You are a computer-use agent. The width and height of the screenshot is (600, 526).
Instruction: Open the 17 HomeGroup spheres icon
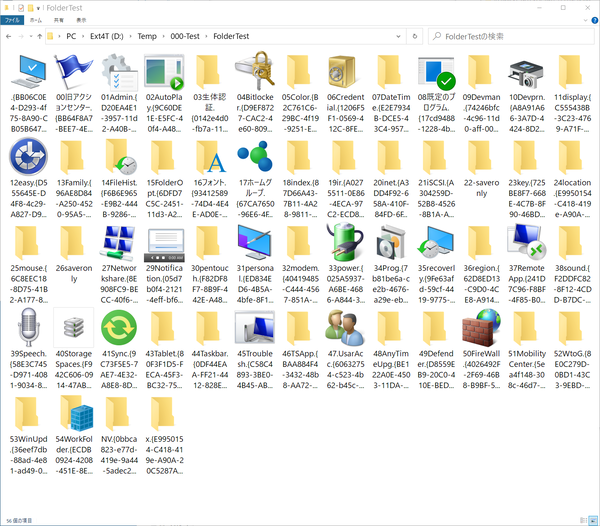point(255,156)
